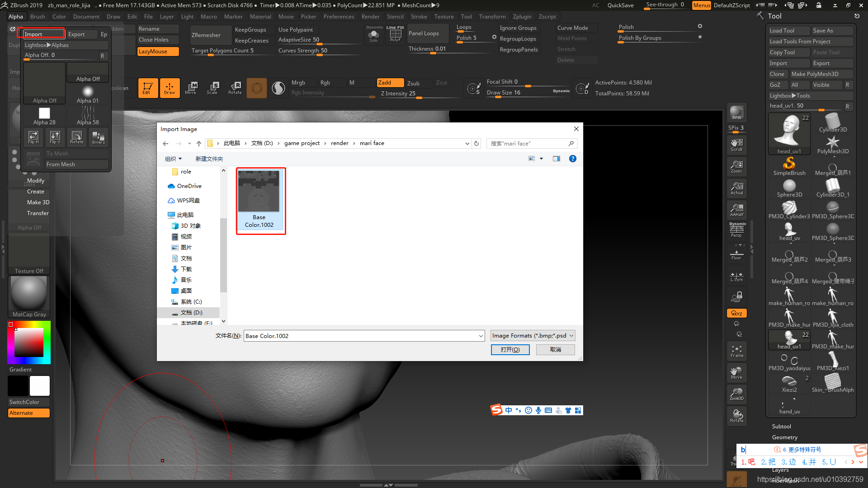The width and height of the screenshot is (868, 488).
Task: Select the Move transform icon in toolbar
Action: click(x=191, y=88)
